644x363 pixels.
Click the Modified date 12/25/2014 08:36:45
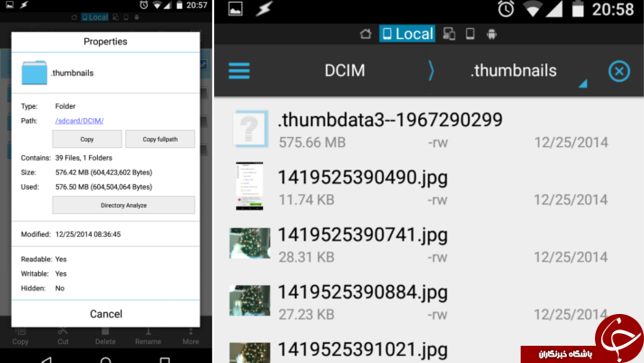[x=88, y=234]
